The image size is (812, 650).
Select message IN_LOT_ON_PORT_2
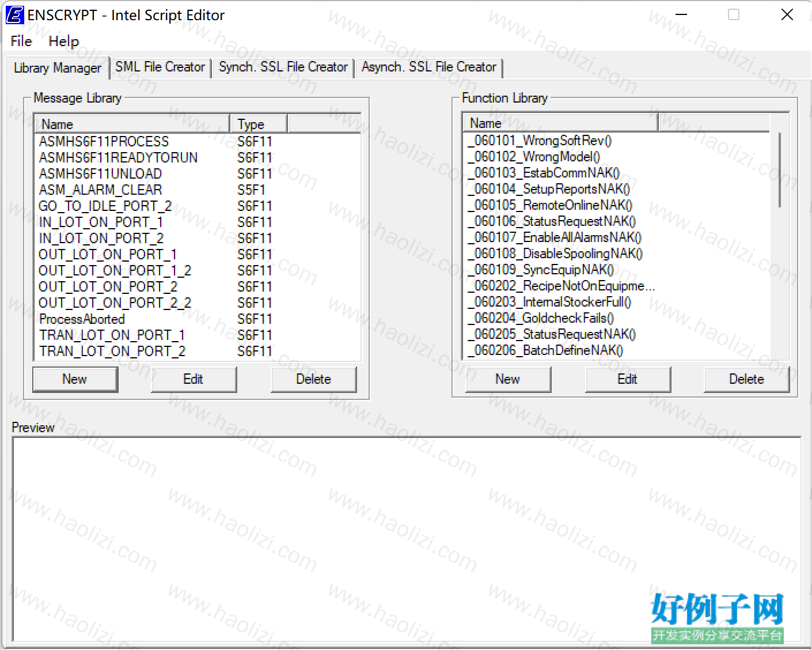point(101,239)
